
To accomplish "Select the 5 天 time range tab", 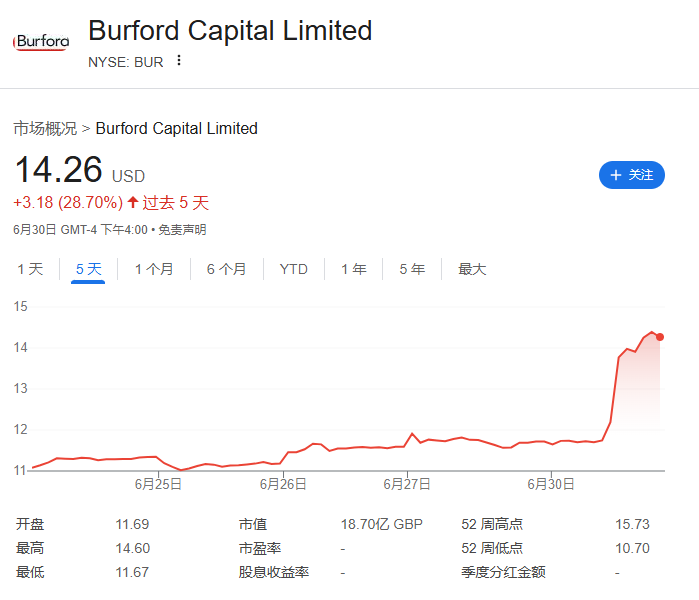I will pos(88,269).
